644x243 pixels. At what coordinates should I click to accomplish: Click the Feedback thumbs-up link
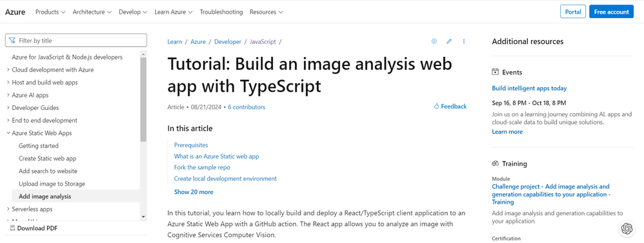click(450, 107)
